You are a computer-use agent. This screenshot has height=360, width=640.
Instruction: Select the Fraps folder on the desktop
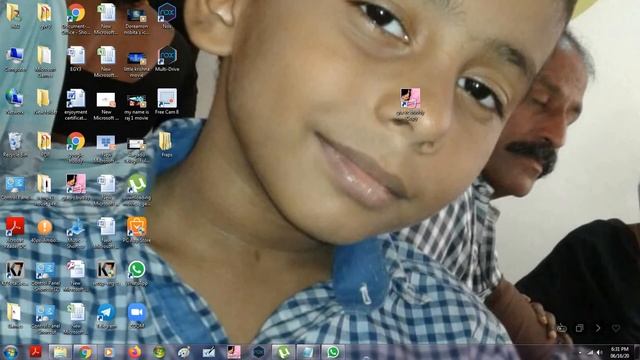[166, 144]
